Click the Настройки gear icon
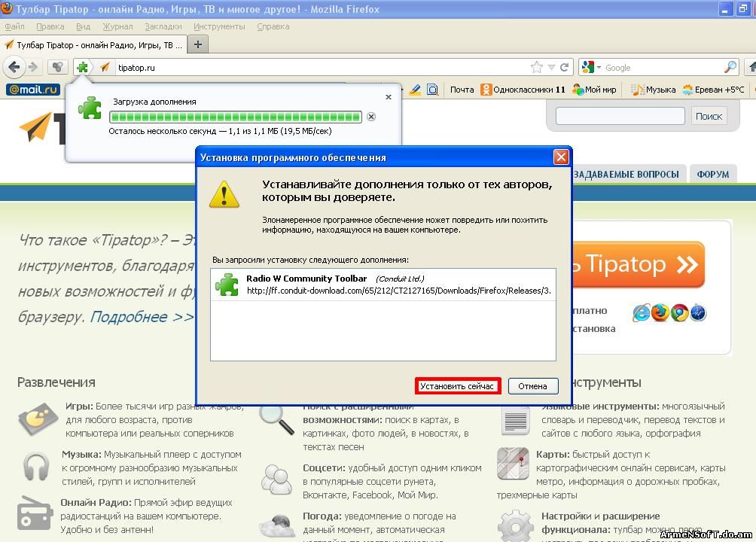Viewport: 756px width, 542px height. coord(515,526)
